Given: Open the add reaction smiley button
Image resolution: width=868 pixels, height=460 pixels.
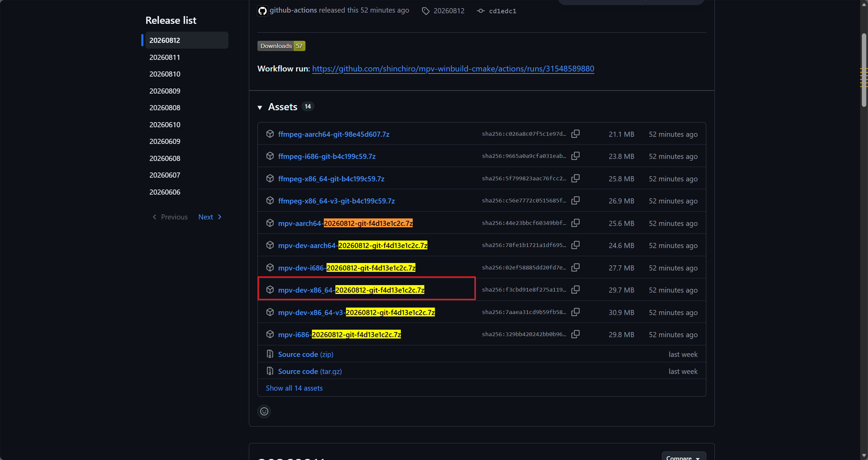Looking at the screenshot, I should pos(264,411).
